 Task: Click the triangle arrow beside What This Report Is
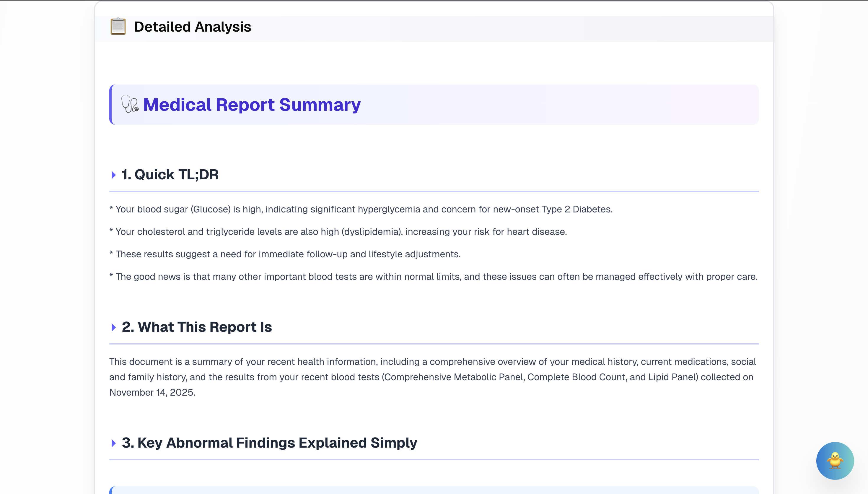tap(114, 327)
